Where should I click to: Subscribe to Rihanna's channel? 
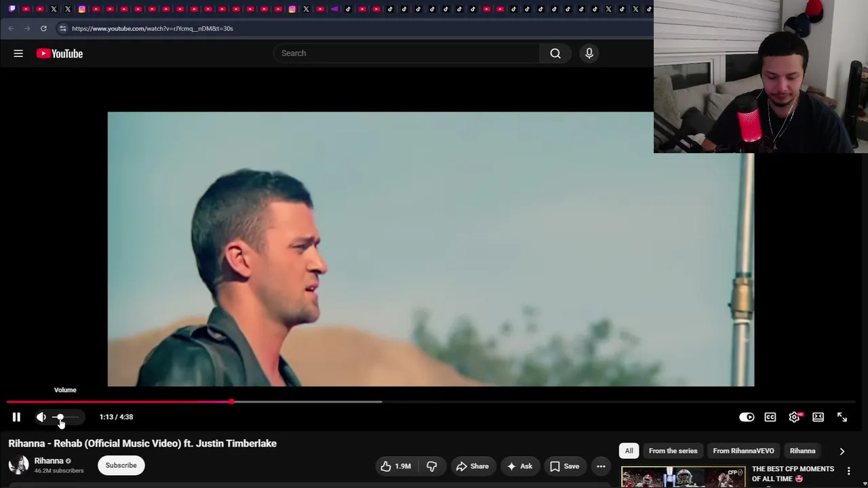[121, 465]
